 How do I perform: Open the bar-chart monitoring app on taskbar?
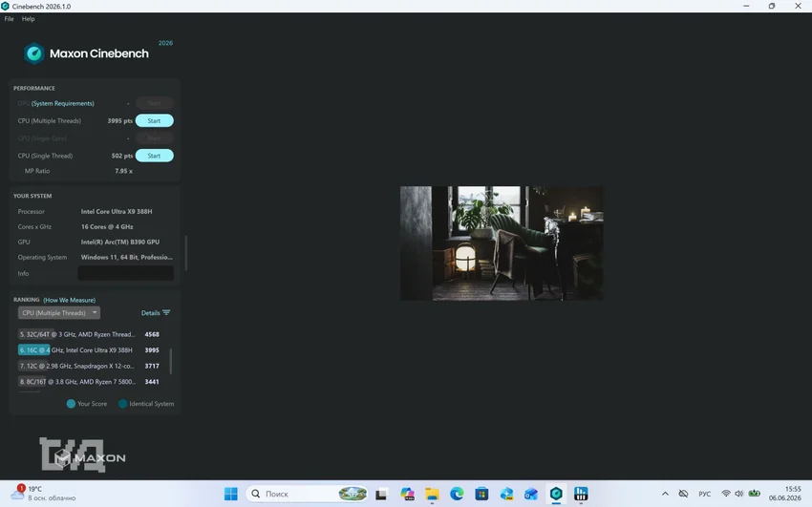[581, 494]
